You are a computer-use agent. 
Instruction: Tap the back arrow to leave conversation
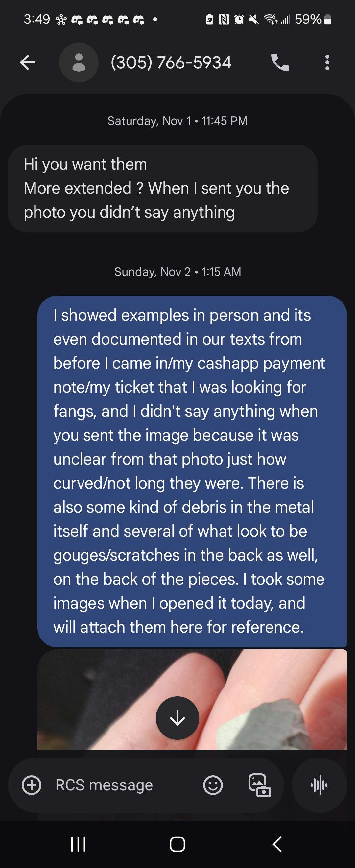[28, 63]
